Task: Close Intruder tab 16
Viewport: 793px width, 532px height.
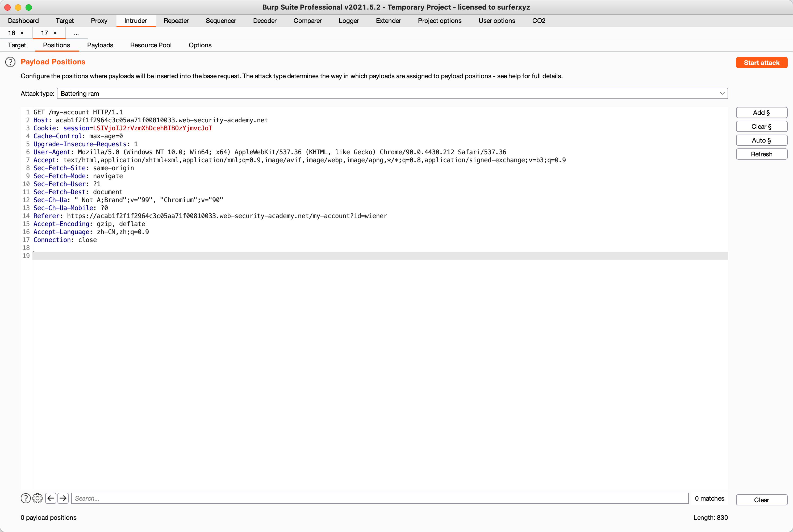Action: pyautogui.click(x=22, y=33)
